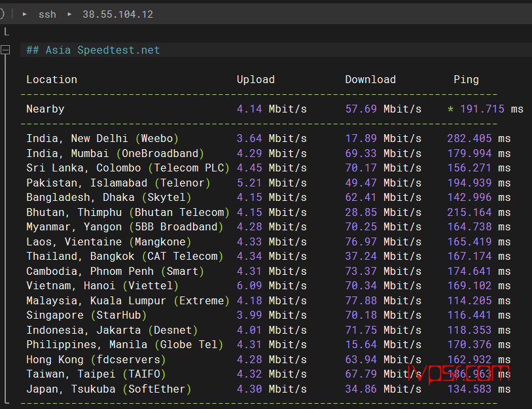Select 'Hong Kong (fdcservers)' location text

click(x=96, y=360)
